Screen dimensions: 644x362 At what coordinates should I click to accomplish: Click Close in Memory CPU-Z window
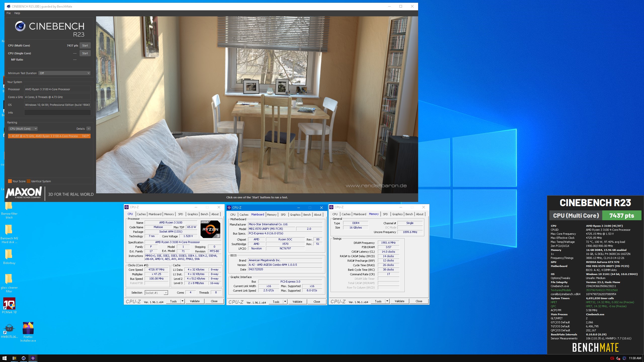[419, 301]
